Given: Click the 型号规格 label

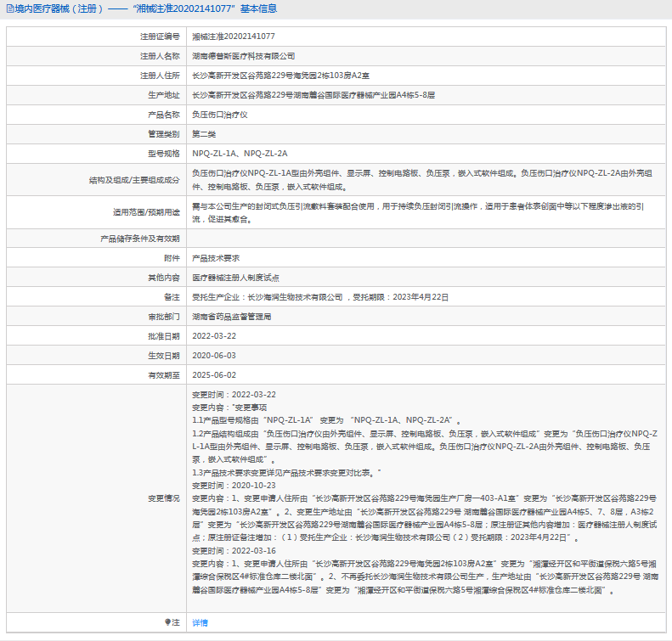Looking at the screenshot, I should (164, 154).
